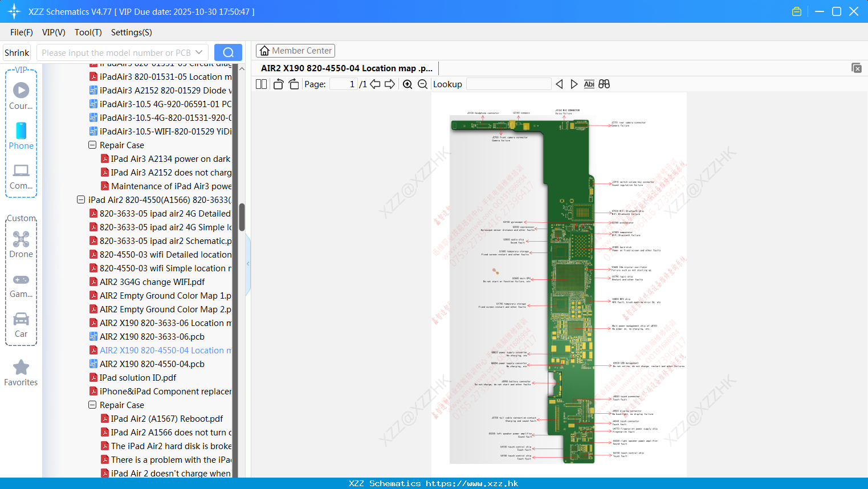Viewport: 868px width, 489px height.
Task: Open Maintenance of iPad Air3 power case
Action: tap(166, 186)
